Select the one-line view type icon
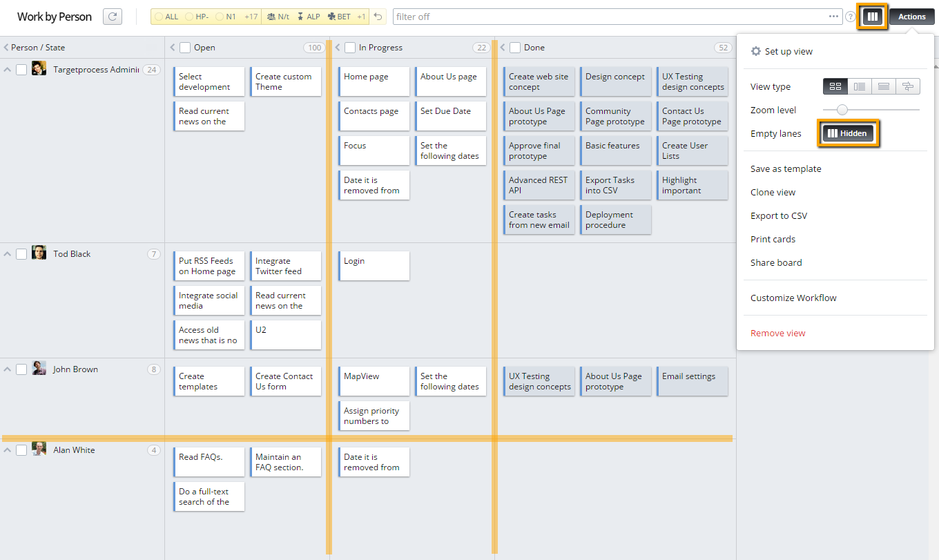Screen dimensions: 939x560 tap(884, 86)
